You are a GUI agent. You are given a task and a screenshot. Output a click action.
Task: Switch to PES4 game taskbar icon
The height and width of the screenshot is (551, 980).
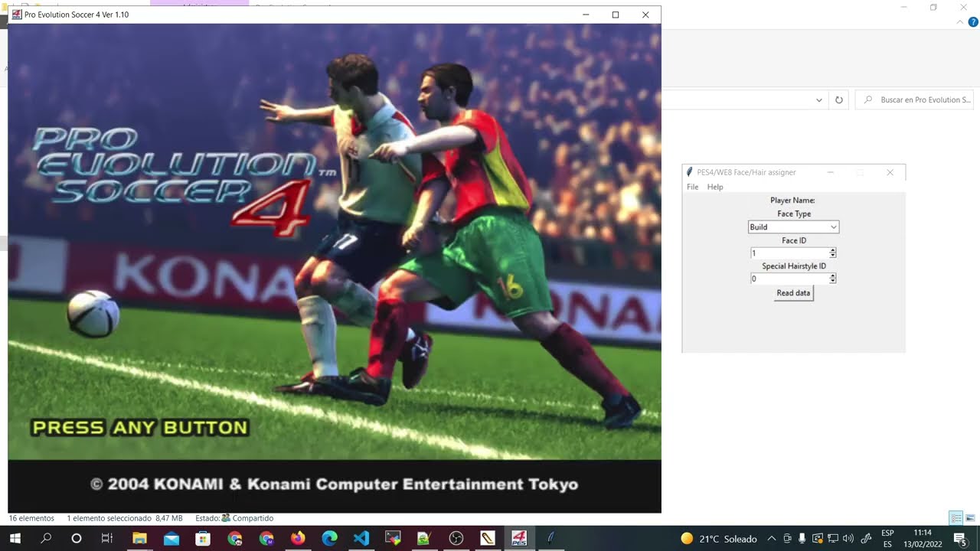click(x=520, y=538)
